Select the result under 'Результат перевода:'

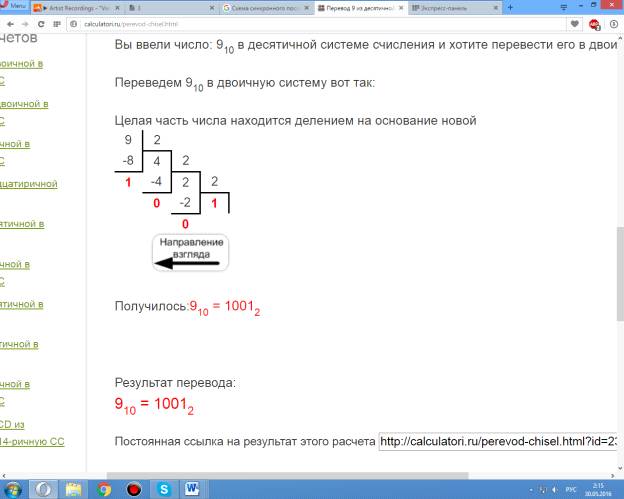coord(154,405)
